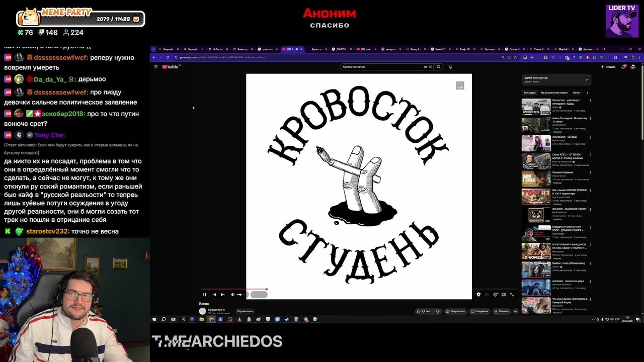Clear search text with X icon
Image resolution: width=644 pixels, height=362 pixels.
coord(430,67)
